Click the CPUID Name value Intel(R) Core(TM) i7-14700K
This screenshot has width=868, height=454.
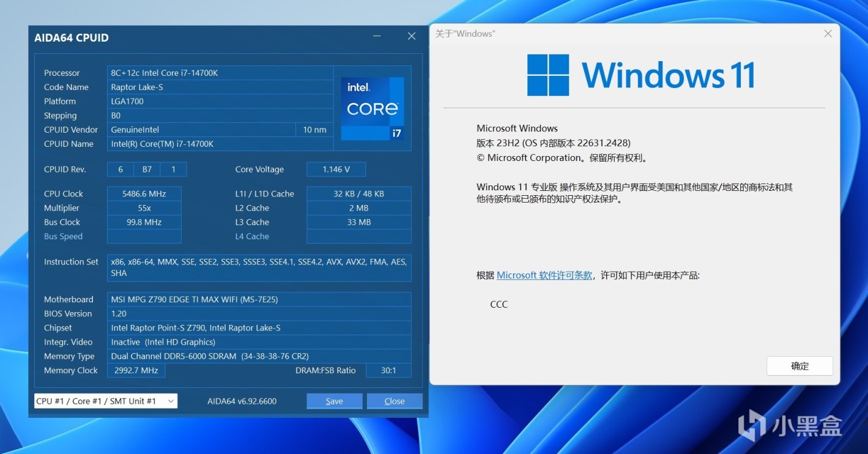220,144
